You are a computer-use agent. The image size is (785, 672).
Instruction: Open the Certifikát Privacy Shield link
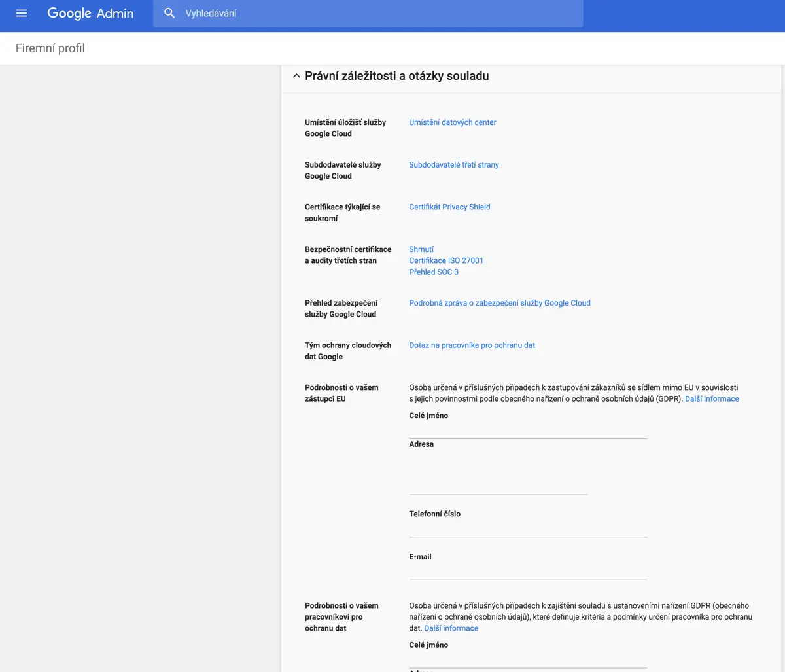coord(449,207)
